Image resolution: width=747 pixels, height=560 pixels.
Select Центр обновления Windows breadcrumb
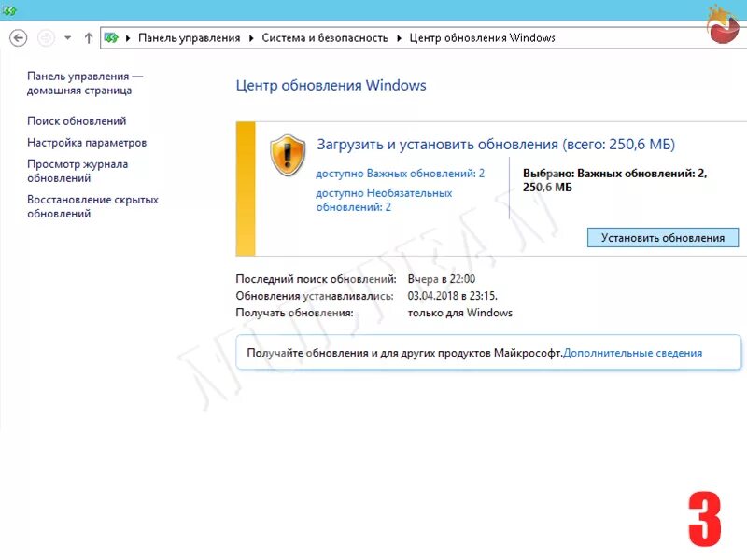[x=482, y=38]
